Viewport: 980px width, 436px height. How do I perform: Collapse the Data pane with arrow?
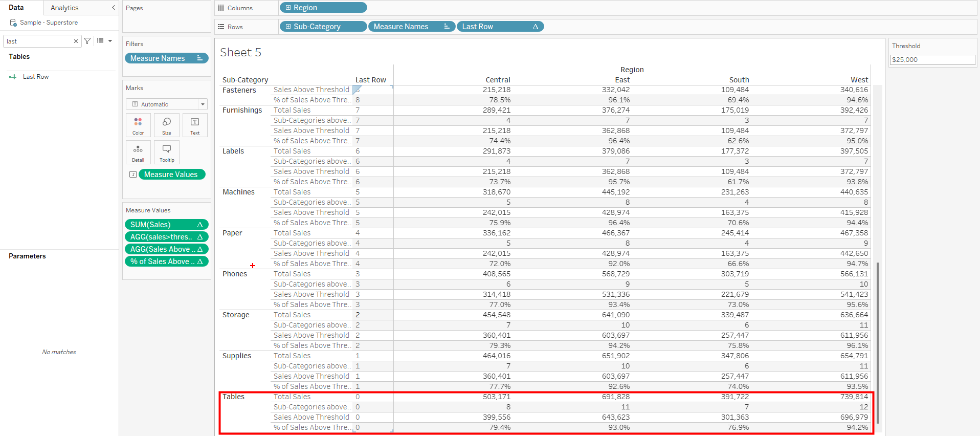[x=113, y=8]
